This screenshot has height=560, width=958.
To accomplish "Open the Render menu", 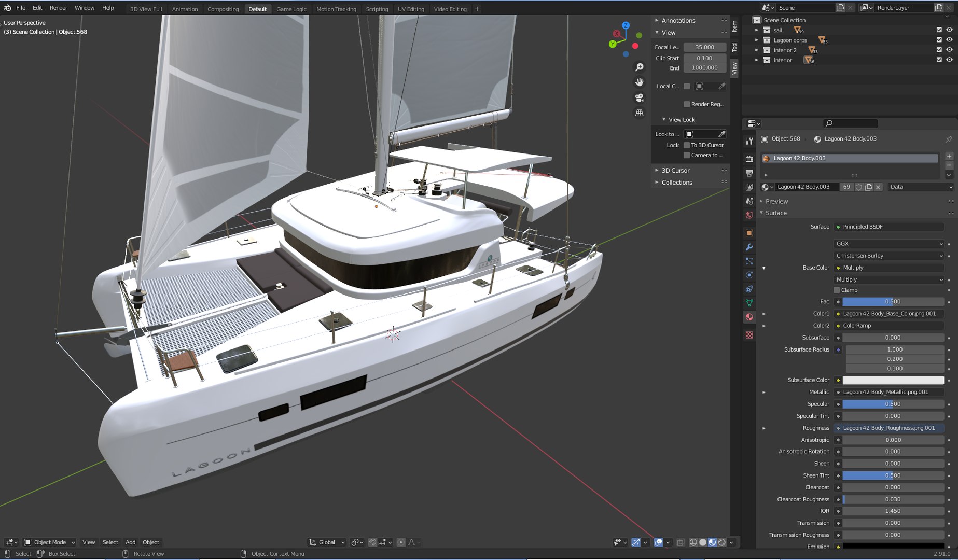I will point(59,8).
